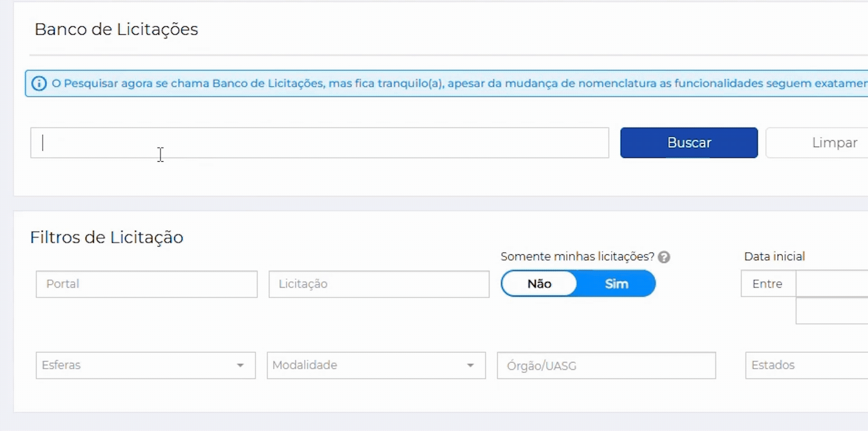Click the arrow on the Esferas combo box

pos(241,365)
